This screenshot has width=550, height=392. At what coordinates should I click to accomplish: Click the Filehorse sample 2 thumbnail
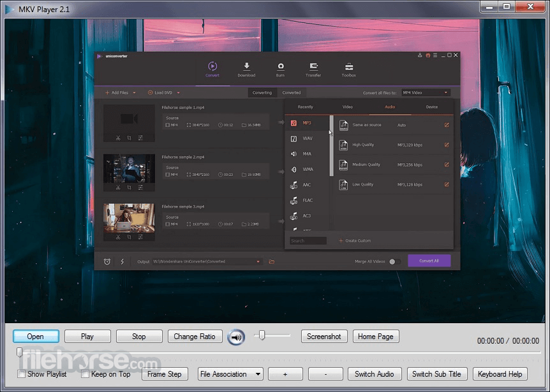129,168
